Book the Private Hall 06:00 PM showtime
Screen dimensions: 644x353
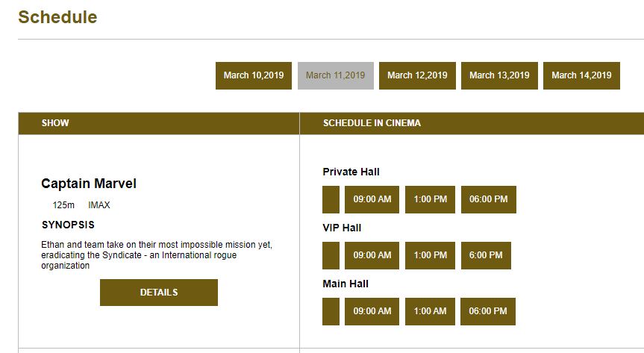pyautogui.click(x=488, y=199)
